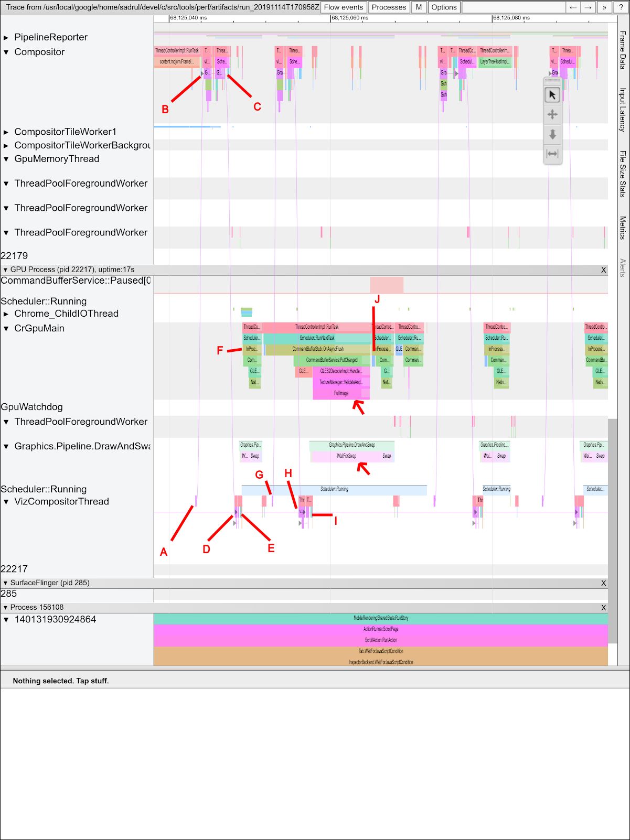
Task: Click the double chevron button in top bar
Action: coord(604,7)
